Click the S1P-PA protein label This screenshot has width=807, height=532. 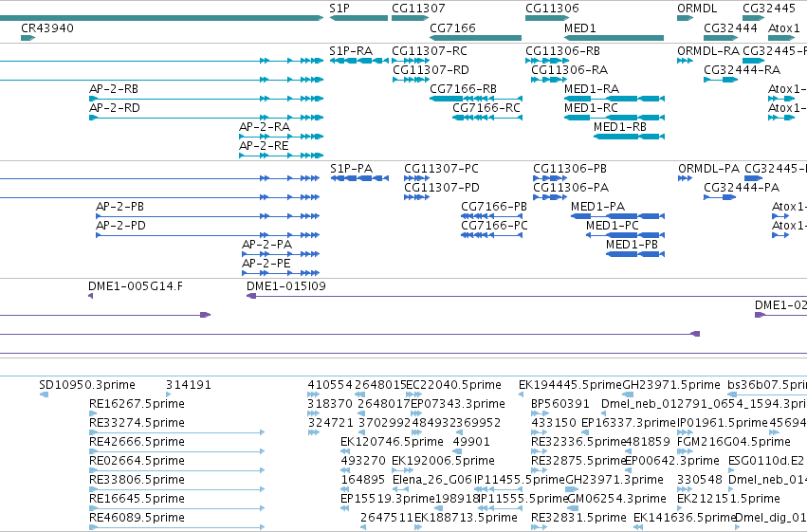pyautogui.click(x=351, y=169)
